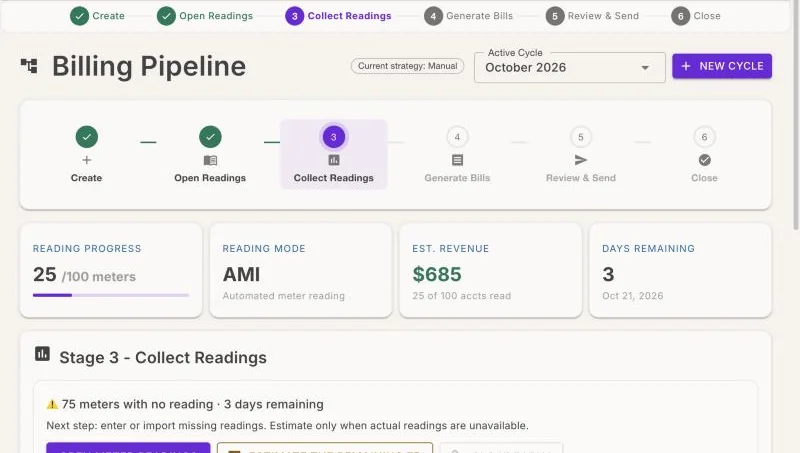Click the green Create checkmark in top stepper
800x453 pixels.
point(79,16)
